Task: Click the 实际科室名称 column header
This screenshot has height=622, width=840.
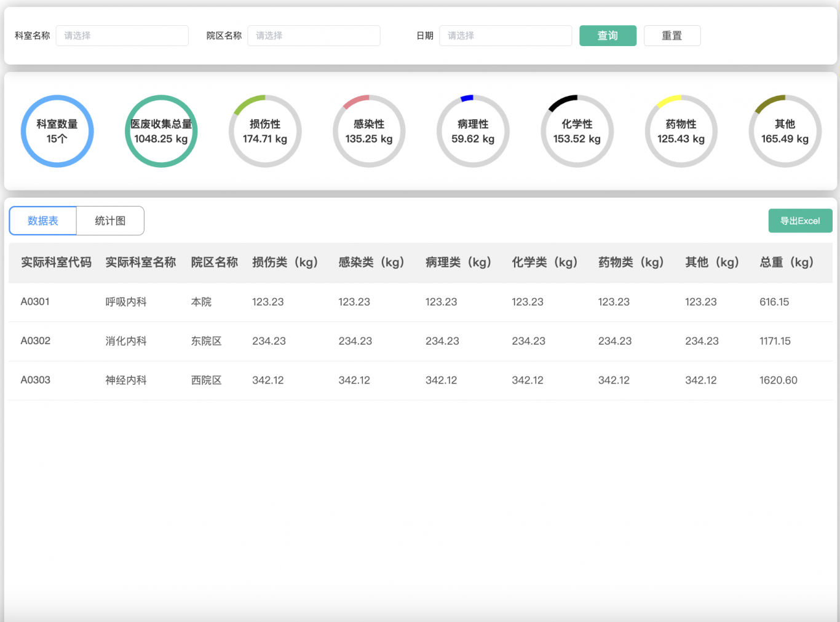Action: click(141, 262)
